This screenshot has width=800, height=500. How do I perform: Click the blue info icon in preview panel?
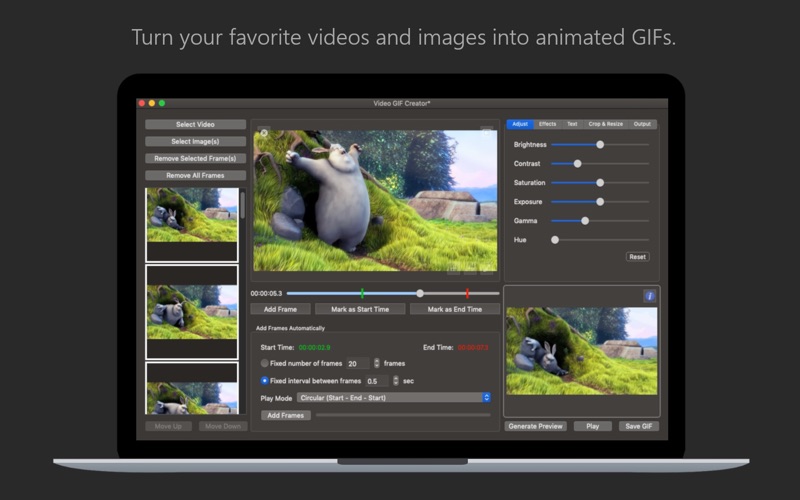[x=649, y=296]
